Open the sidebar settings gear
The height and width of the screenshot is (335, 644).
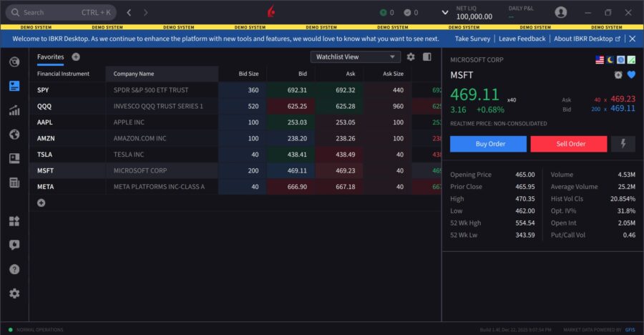click(14, 293)
